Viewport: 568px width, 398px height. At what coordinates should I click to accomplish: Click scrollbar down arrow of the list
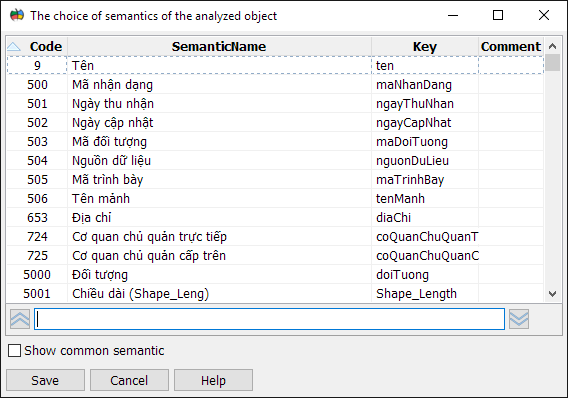tap(552, 294)
